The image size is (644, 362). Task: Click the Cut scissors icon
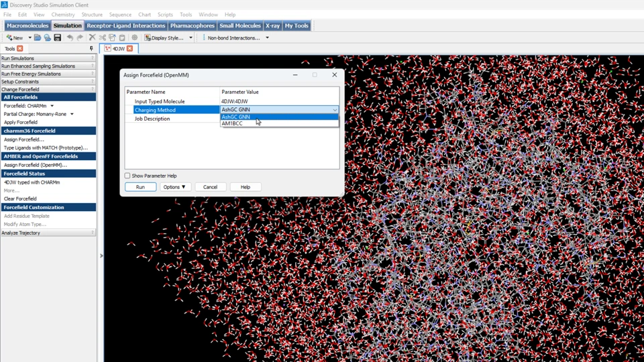click(x=102, y=38)
